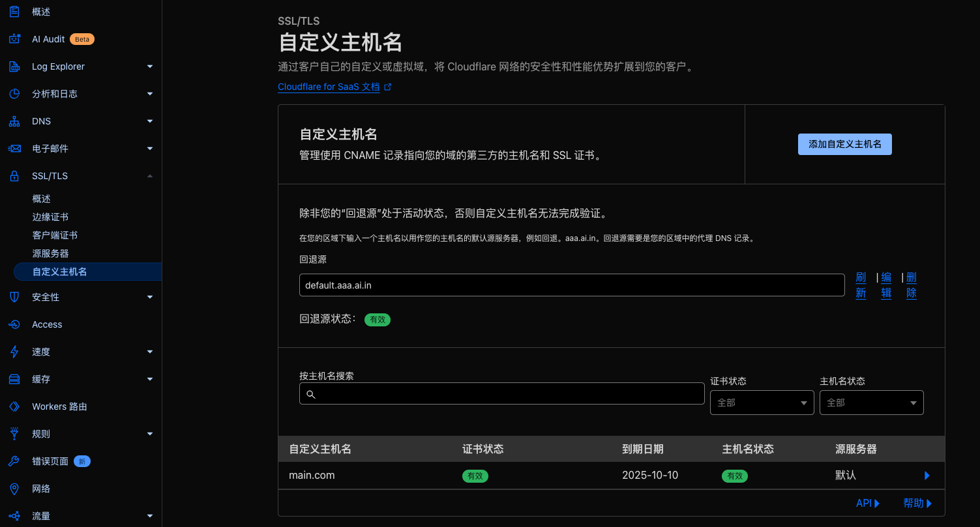Click the Log Explorer icon
The width and height of the screenshot is (980, 527).
point(14,66)
